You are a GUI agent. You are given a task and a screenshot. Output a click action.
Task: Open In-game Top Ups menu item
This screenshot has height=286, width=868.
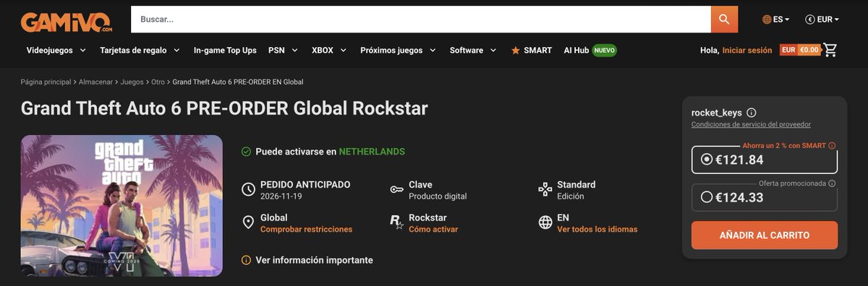(x=225, y=51)
